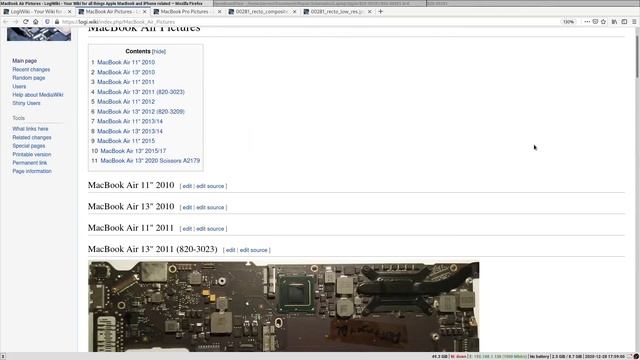Edit source of MacBook Air 11" 2011 section
This screenshot has height=360, width=640.
click(x=210, y=229)
